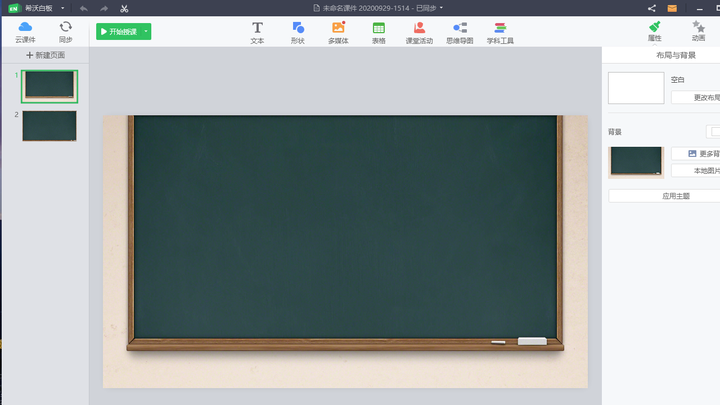Click the undo arrow in title bar

tap(84, 8)
